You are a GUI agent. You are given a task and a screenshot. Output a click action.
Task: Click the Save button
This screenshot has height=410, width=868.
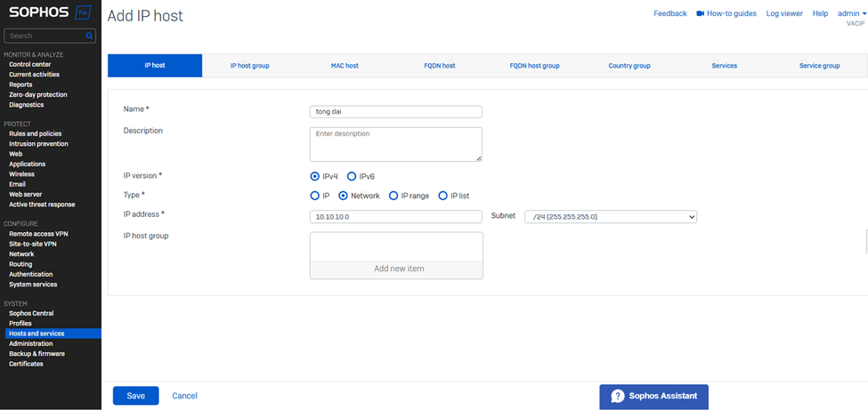click(x=135, y=396)
